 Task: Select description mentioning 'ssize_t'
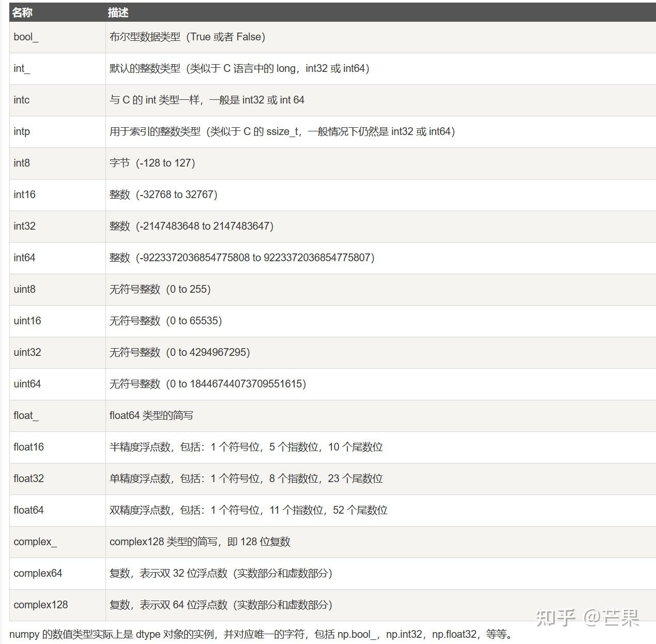tap(282, 131)
